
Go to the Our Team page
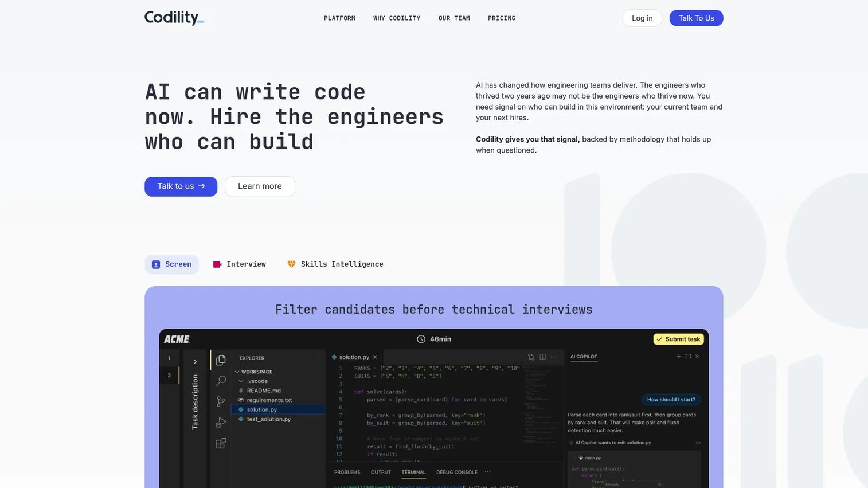pos(454,18)
